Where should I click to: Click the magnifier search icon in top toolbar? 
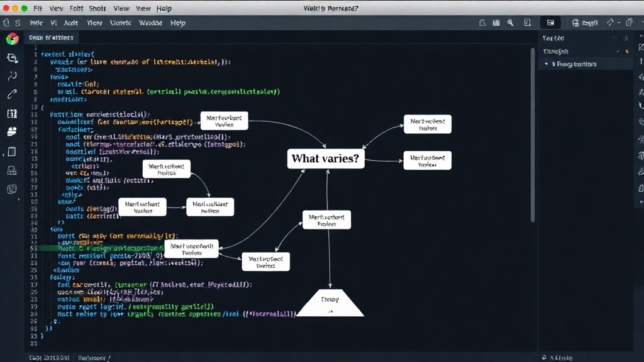tap(510, 23)
